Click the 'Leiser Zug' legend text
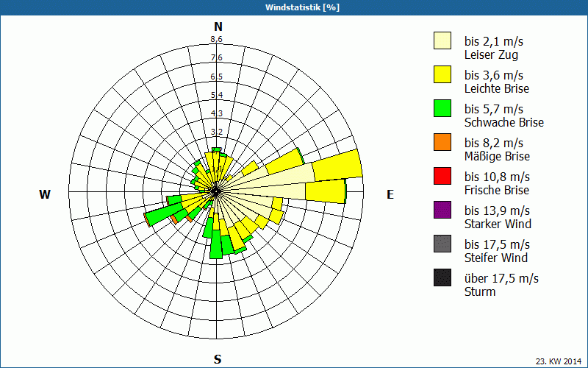This screenshot has width=588, height=368. click(x=491, y=54)
